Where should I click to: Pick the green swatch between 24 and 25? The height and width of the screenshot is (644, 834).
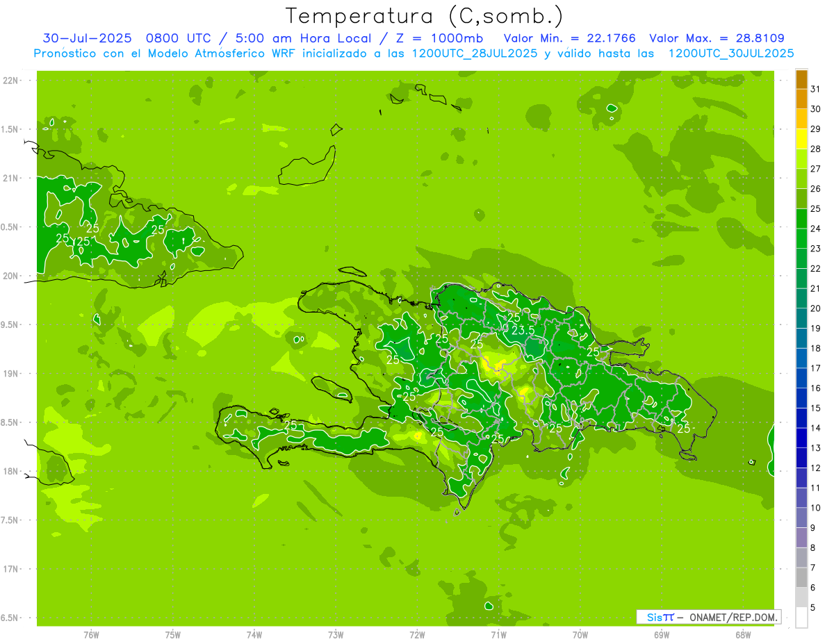[801, 219]
